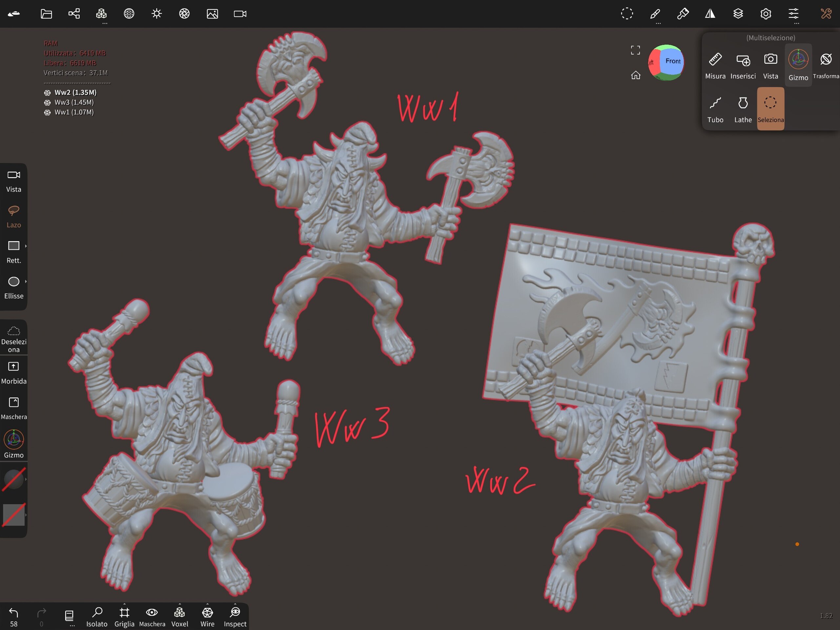This screenshot has height=630, width=840.
Task: Toggle Wire wireframe display
Action: pos(207,616)
